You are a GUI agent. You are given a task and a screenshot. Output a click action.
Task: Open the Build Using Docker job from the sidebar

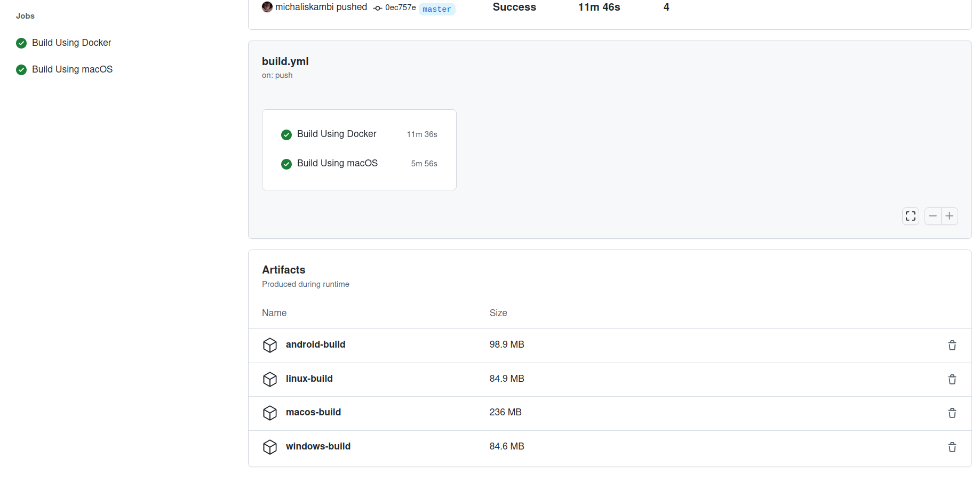pos(71,43)
